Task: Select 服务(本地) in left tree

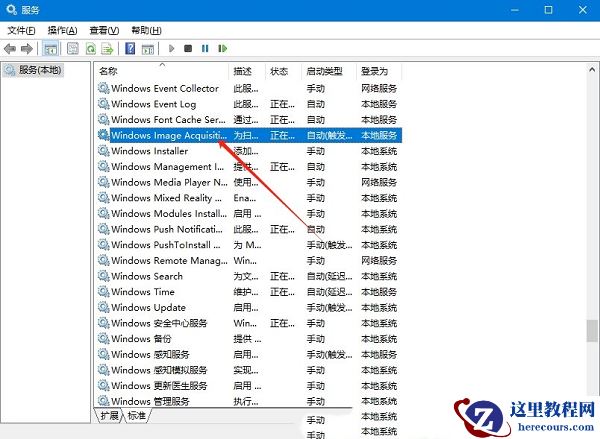Action: 33,70
